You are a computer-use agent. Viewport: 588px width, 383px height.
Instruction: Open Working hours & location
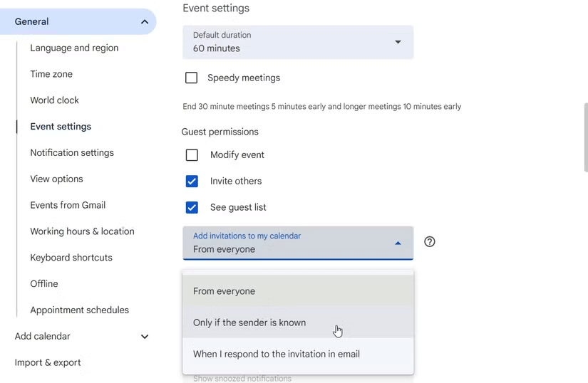(x=82, y=231)
